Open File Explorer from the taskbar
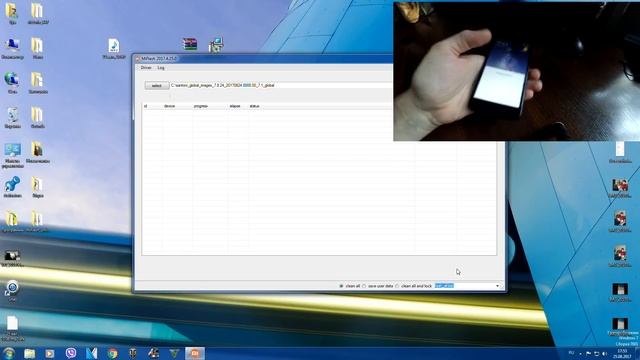640x360 pixels. pos(29,353)
